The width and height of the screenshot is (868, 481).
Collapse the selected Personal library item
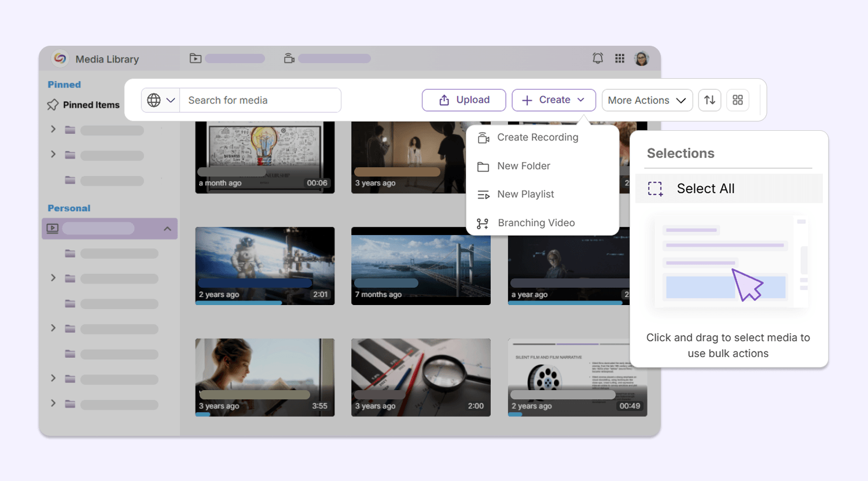167,229
